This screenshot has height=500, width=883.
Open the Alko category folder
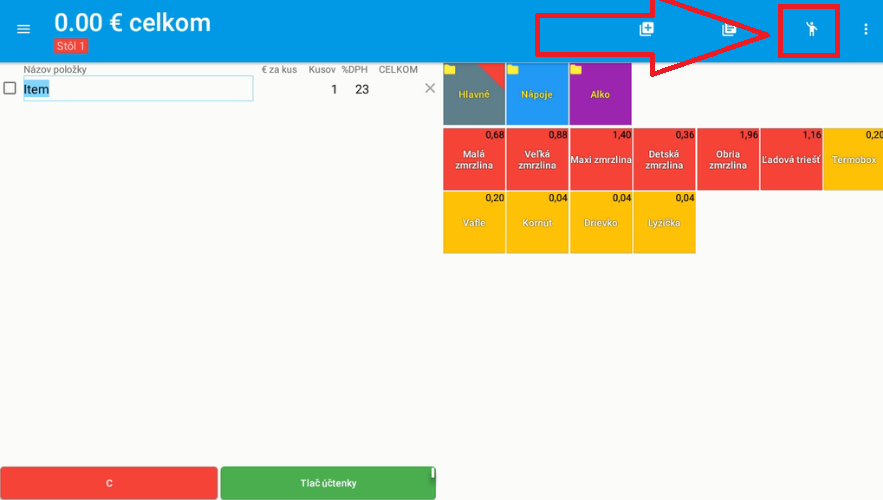pyautogui.click(x=600, y=94)
